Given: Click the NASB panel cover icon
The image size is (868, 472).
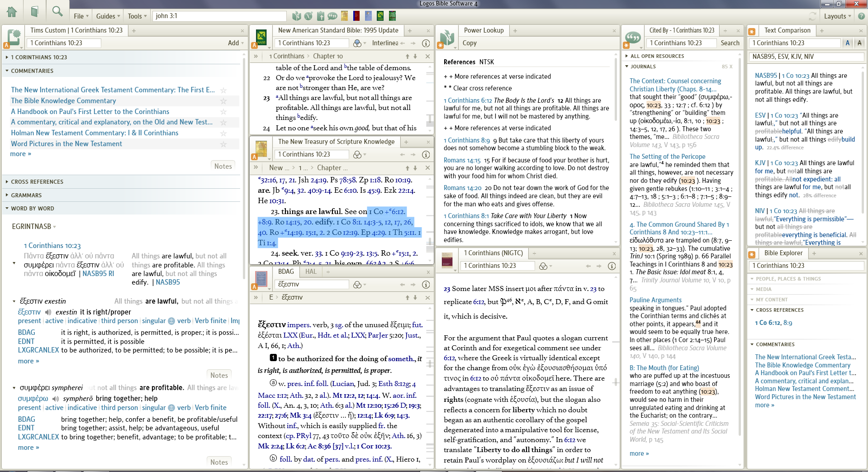Looking at the screenshot, I should click(261, 37).
